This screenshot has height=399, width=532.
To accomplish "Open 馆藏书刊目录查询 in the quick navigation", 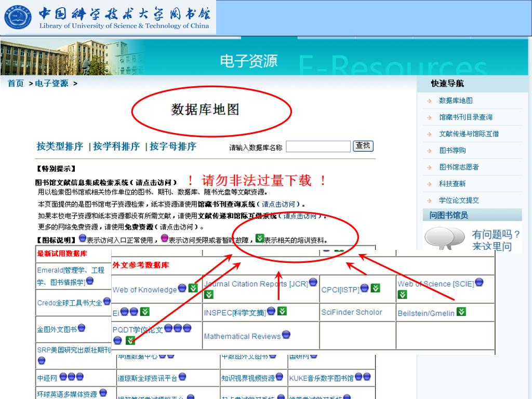I will pyautogui.click(x=465, y=117).
